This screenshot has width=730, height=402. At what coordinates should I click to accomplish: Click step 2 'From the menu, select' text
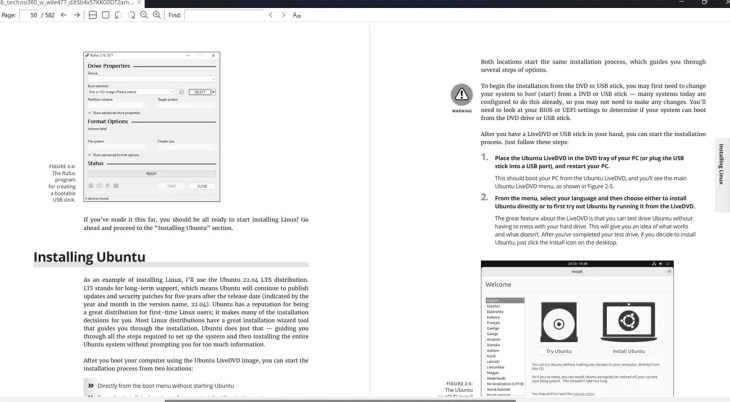pos(595,202)
